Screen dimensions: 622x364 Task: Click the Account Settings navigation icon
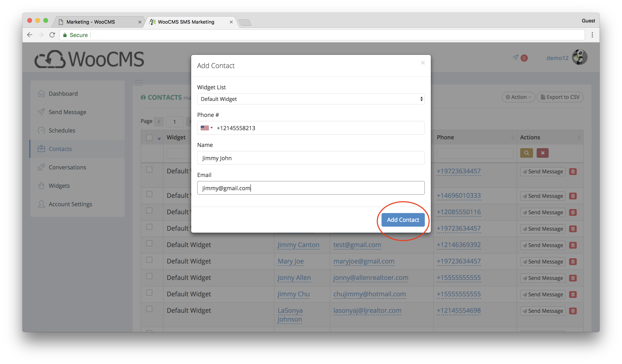[41, 204]
